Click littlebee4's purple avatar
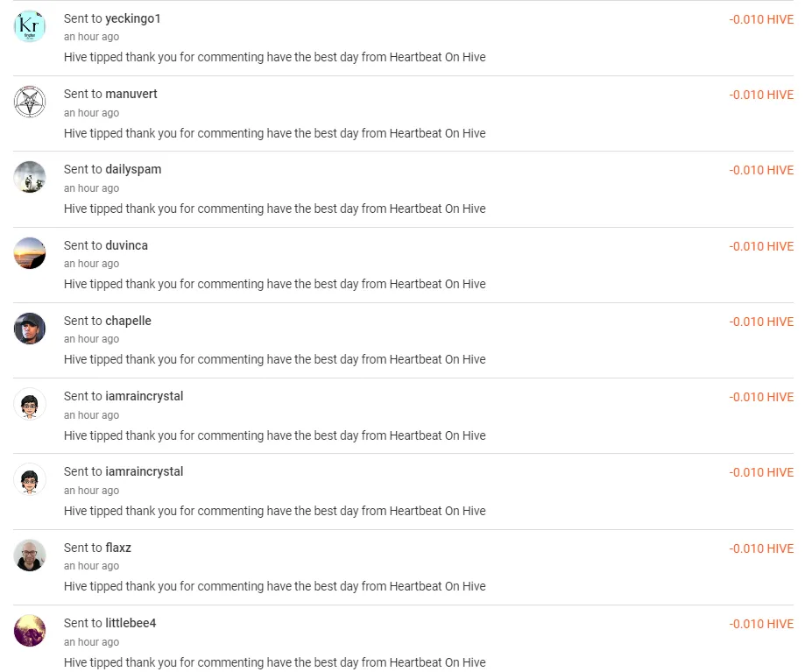 [x=30, y=631]
